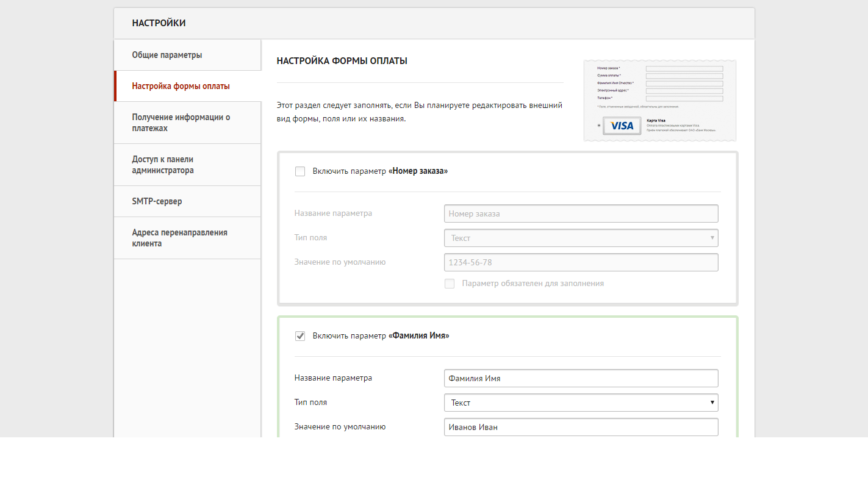
Task: Expand «Тип поля» dropdown in Номер заказа section
Action: click(581, 238)
